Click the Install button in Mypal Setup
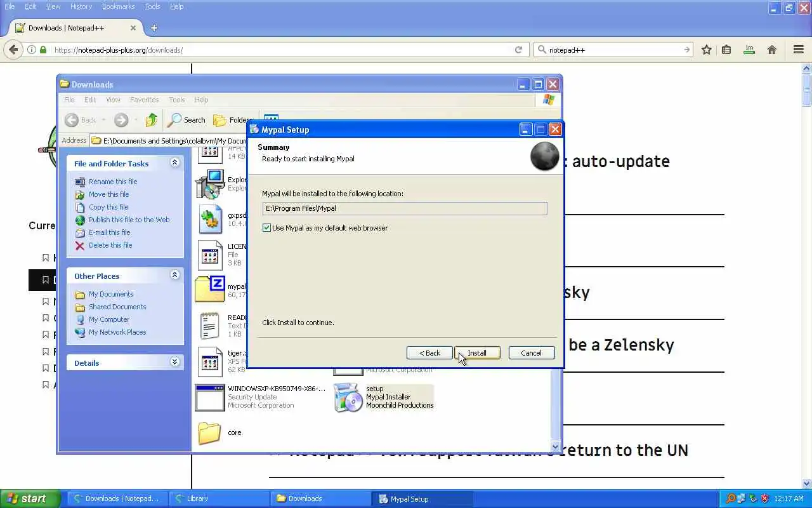 pos(477,353)
